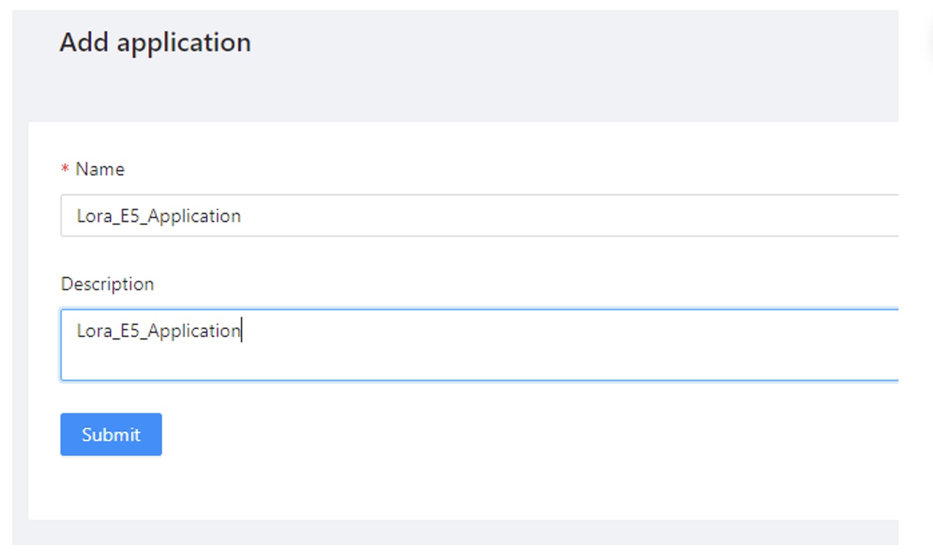The width and height of the screenshot is (933, 560).
Task: Click empty area right of Name field text
Action: [554, 215]
